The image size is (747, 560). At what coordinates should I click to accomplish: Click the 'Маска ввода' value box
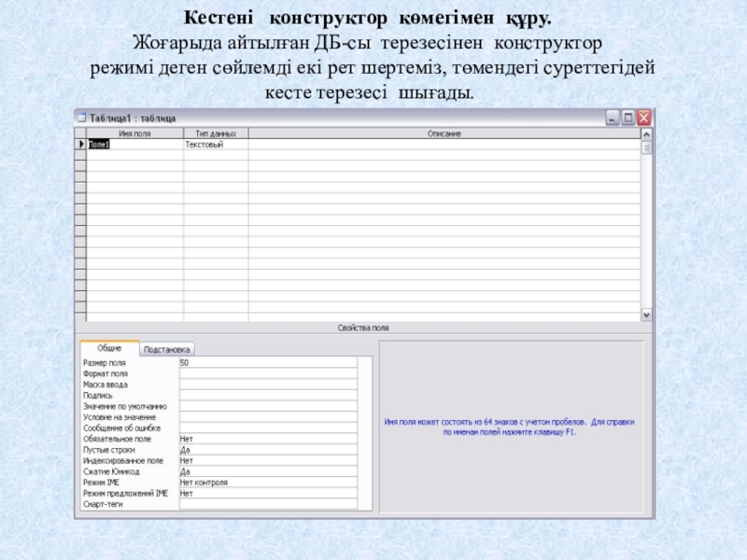268,385
